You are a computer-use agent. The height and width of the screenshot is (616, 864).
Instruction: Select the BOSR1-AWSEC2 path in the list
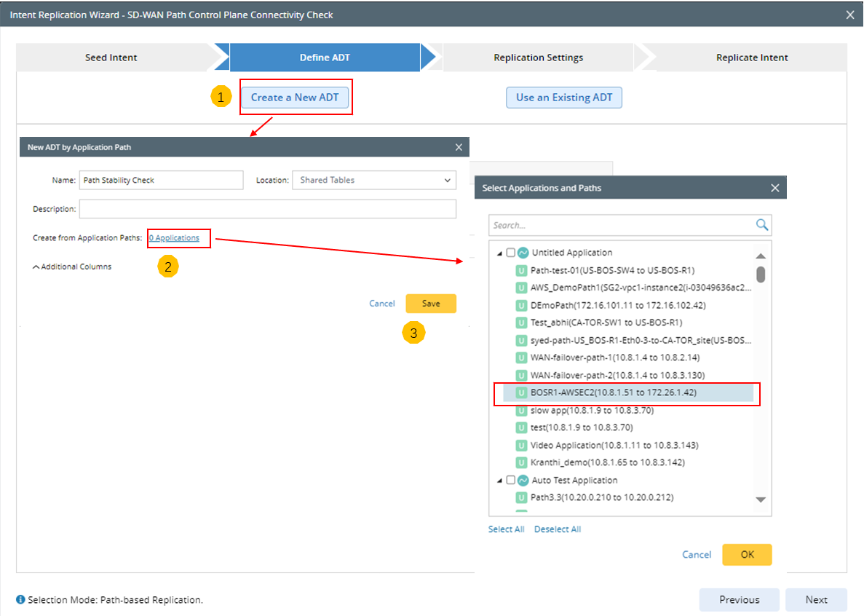pyautogui.click(x=613, y=393)
